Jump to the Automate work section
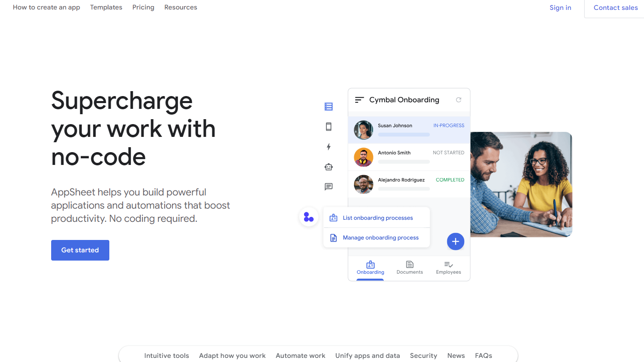The image size is (644, 362). point(300,355)
